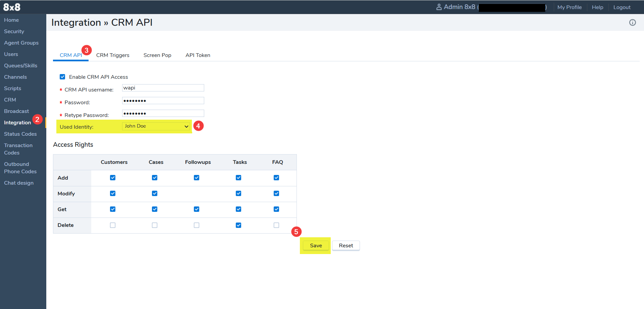Open Broadcast in sidebar

click(x=16, y=111)
